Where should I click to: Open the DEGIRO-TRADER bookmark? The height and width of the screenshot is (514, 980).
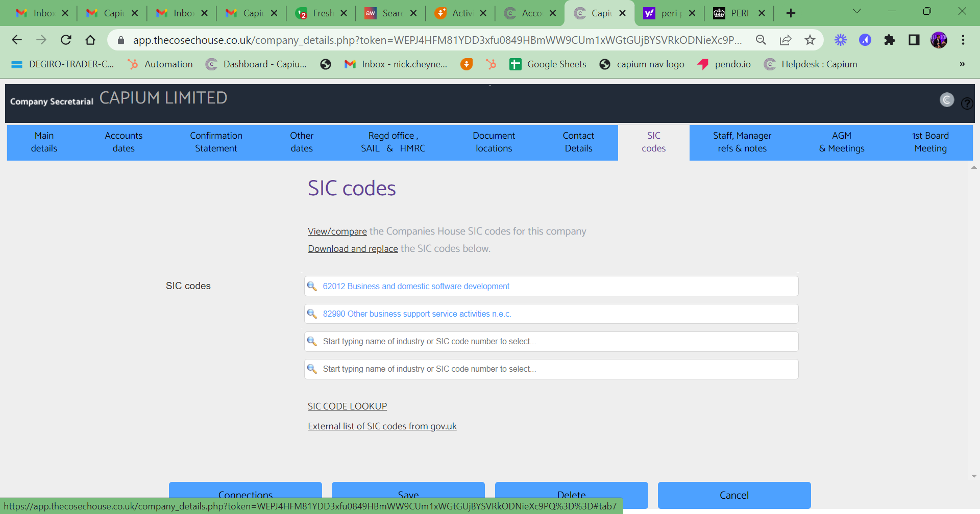coord(62,64)
